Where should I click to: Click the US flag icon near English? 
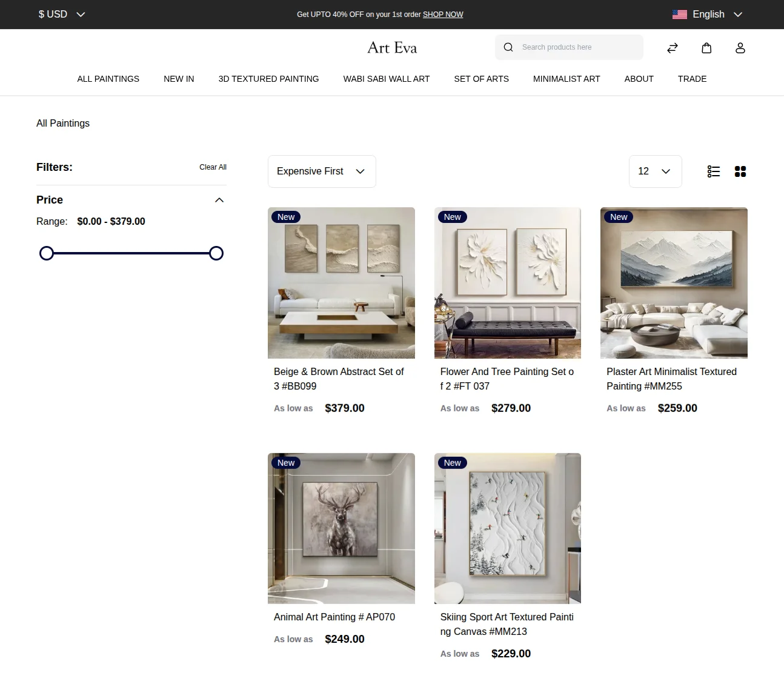point(679,14)
